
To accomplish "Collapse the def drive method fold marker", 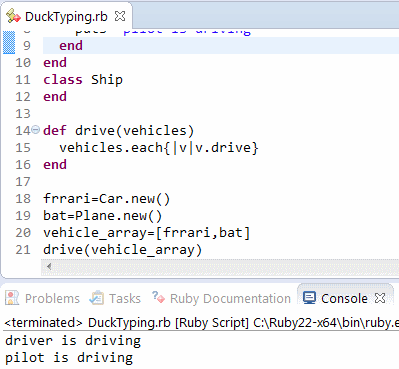I will (x=36, y=130).
